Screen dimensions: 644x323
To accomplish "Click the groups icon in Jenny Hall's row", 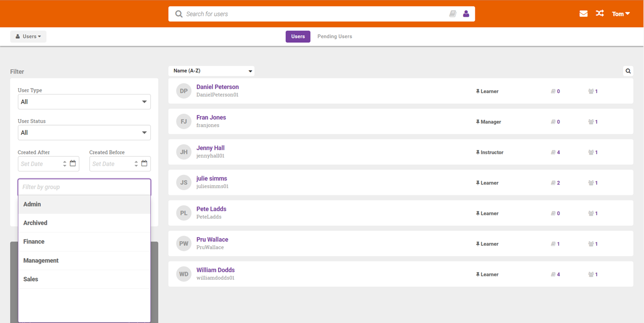I will 591,153.
